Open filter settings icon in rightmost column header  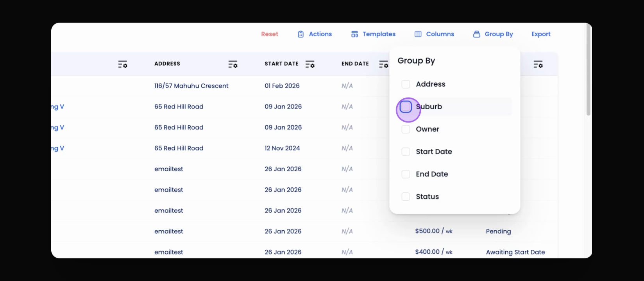(x=538, y=64)
